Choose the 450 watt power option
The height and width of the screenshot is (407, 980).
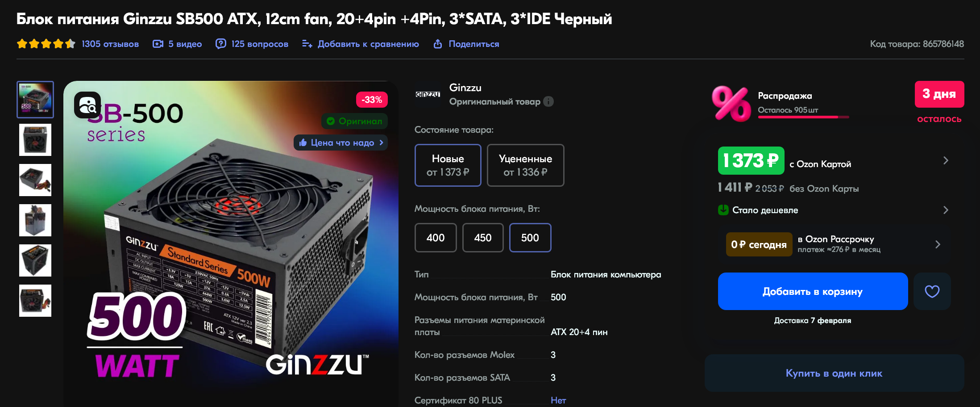[483, 238]
